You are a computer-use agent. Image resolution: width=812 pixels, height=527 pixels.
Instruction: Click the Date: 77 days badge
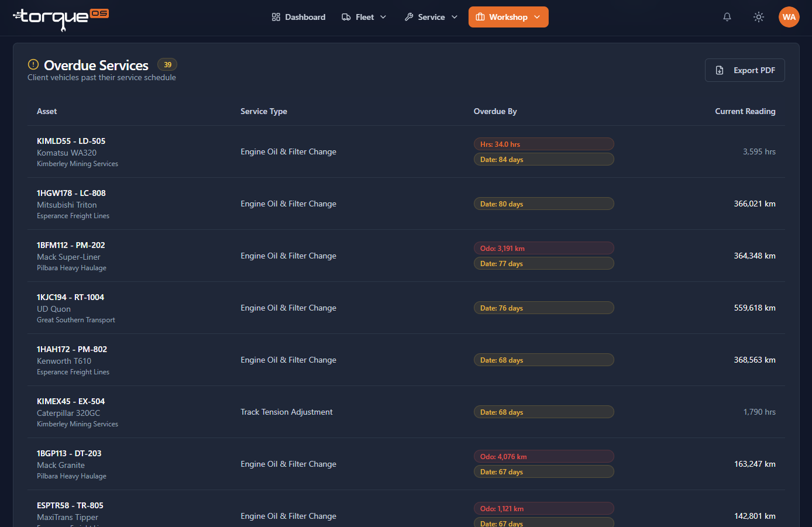click(544, 263)
